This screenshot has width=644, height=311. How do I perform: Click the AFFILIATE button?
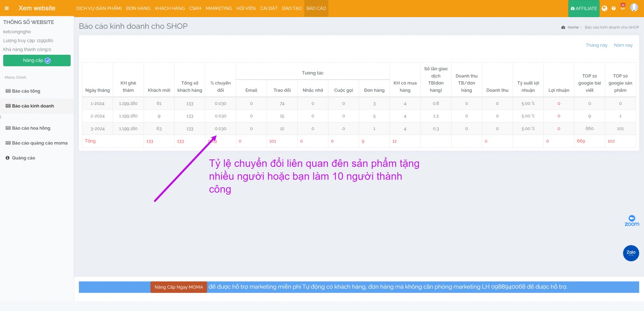pyautogui.click(x=583, y=8)
